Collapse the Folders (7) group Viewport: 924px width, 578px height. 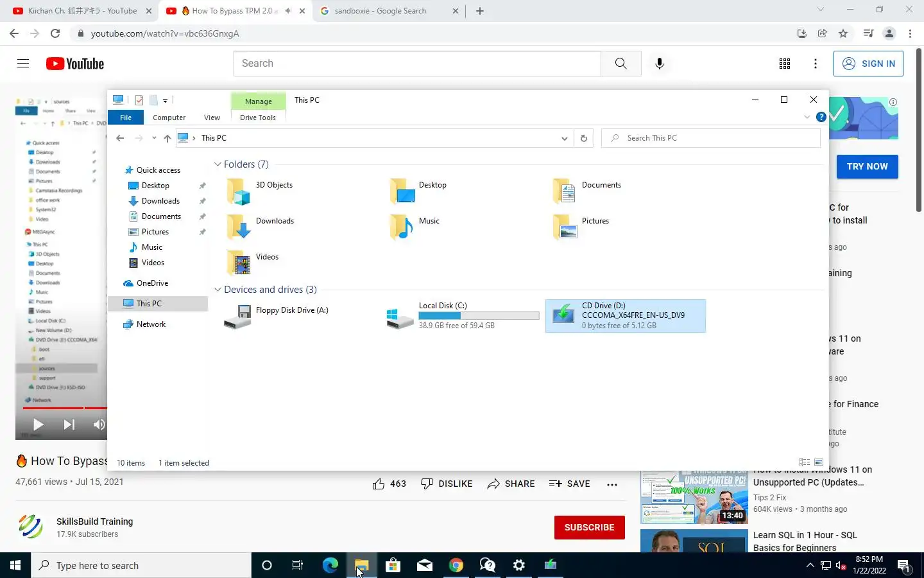tap(218, 164)
